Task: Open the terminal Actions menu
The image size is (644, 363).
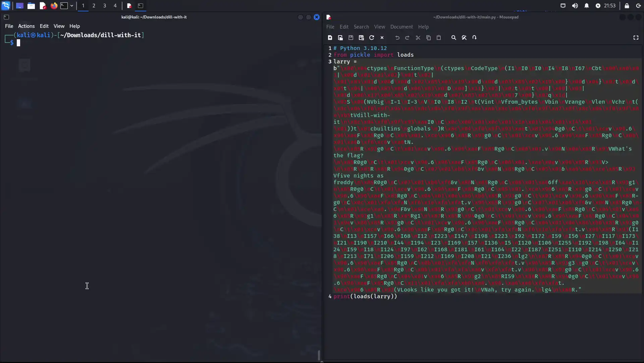Action: 26,26
